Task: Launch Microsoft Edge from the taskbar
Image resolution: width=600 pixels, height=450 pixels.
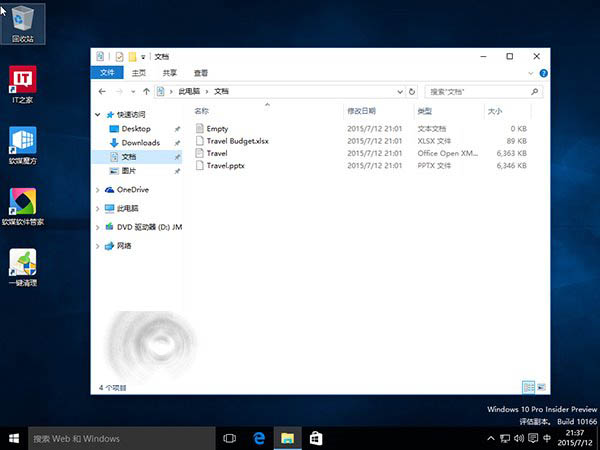Action: point(259,439)
